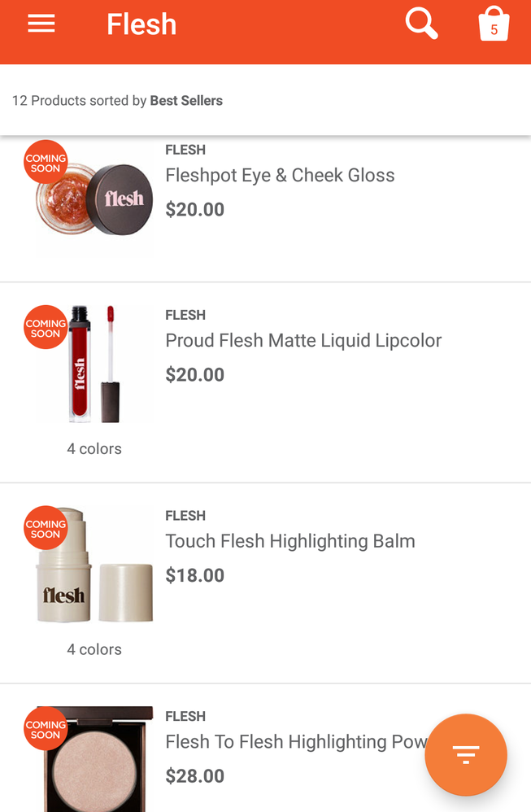Tap Coming Soon badge on Proud Flesh Lipcolor
This screenshot has width=531, height=812.
(x=46, y=327)
